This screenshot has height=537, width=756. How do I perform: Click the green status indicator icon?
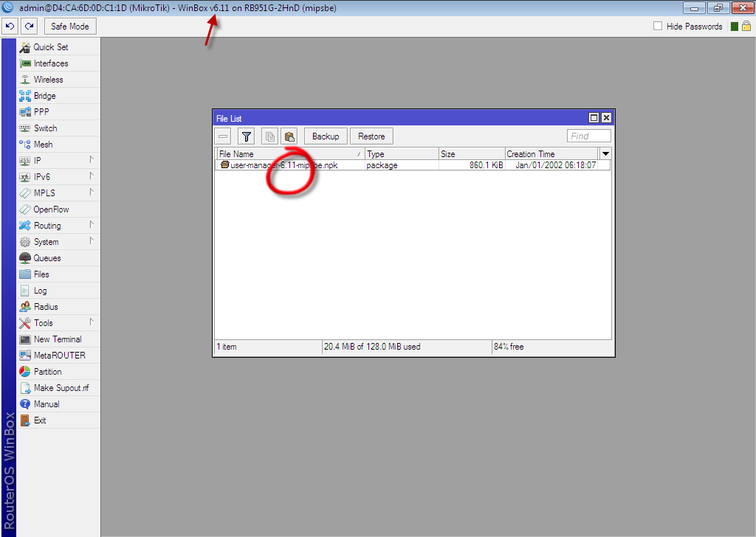(735, 27)
